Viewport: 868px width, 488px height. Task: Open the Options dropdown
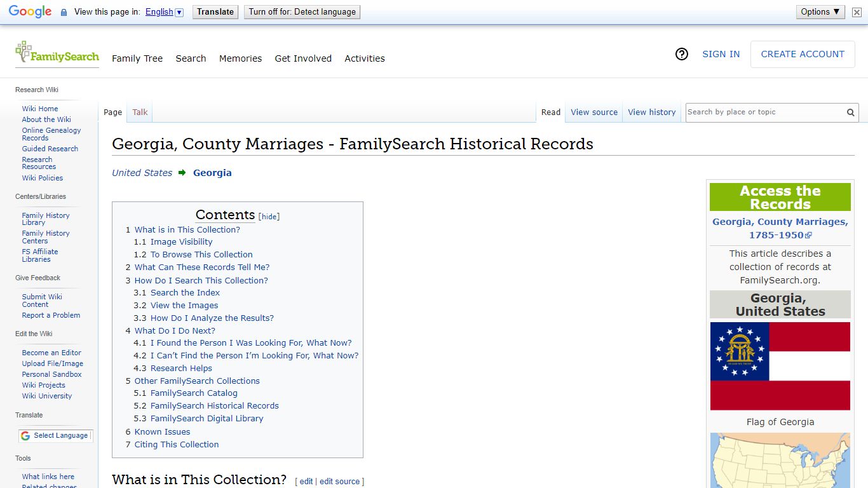[820, 11]
